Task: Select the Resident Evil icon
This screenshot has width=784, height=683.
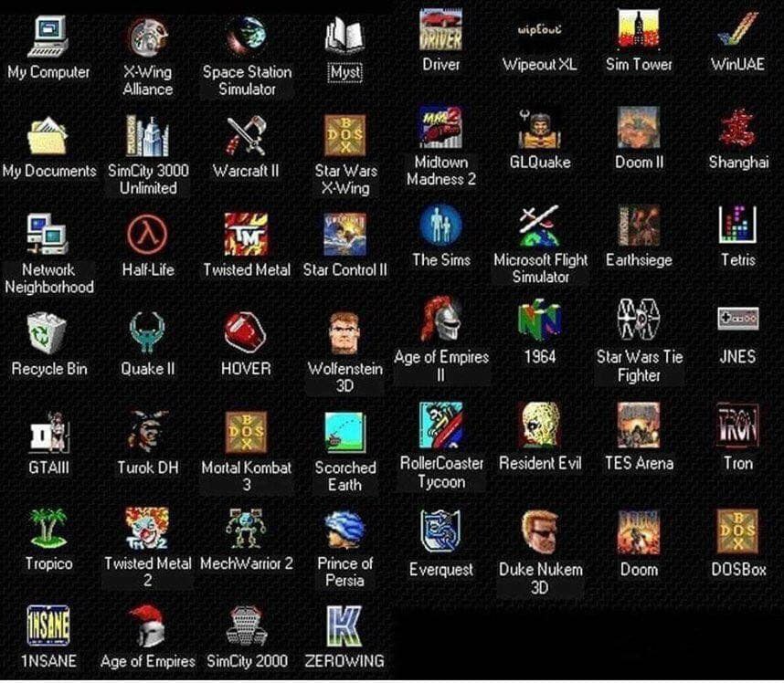Action: coord(539,426)
